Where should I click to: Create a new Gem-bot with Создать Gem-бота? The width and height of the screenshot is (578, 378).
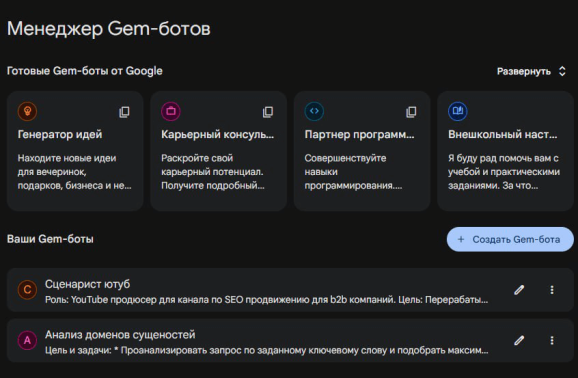click(510, 239)
